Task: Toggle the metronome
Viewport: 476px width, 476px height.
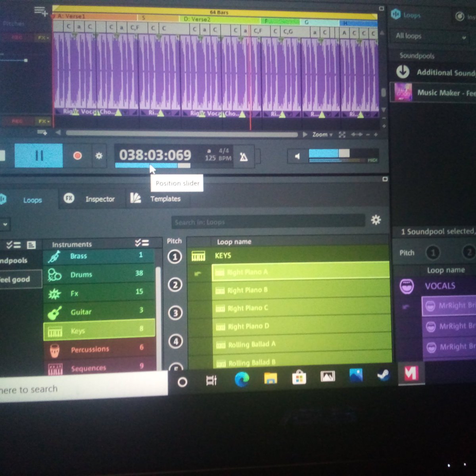Action: click(244, 157)
